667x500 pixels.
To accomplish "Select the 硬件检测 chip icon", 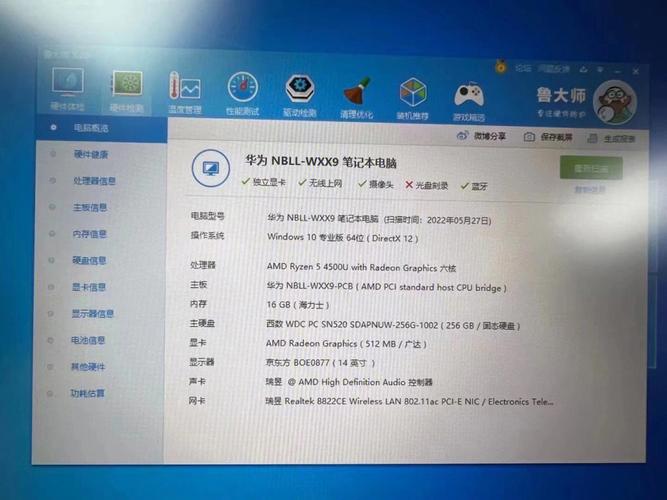I will 127,83.
